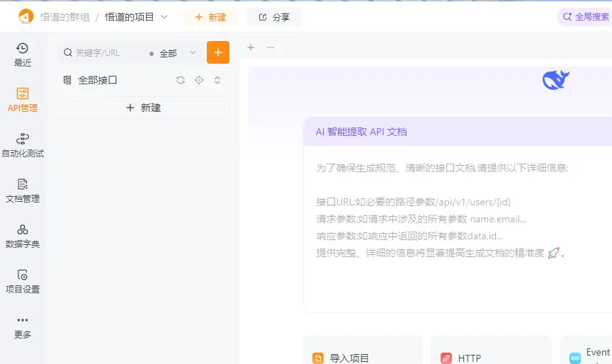This screenshot has width=612, height=364.
Task: Click the search magnifier icon
Action: click(x=68, y=52)
